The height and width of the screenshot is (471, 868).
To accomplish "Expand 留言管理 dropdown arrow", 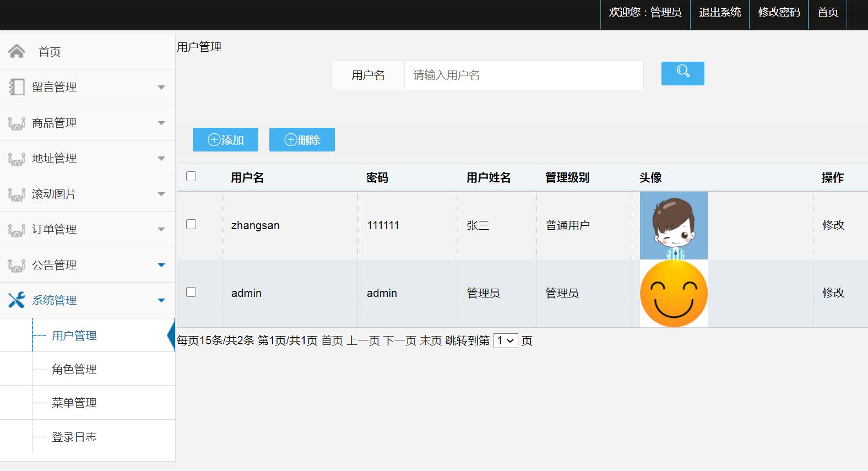I will [x=161, y=88].
